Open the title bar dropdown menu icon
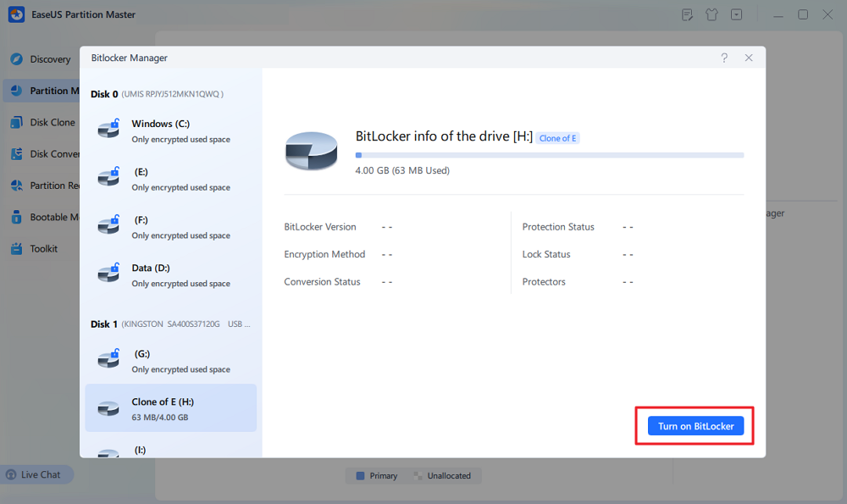The height and width of the screenshot is (504, 847). [737, 14]
